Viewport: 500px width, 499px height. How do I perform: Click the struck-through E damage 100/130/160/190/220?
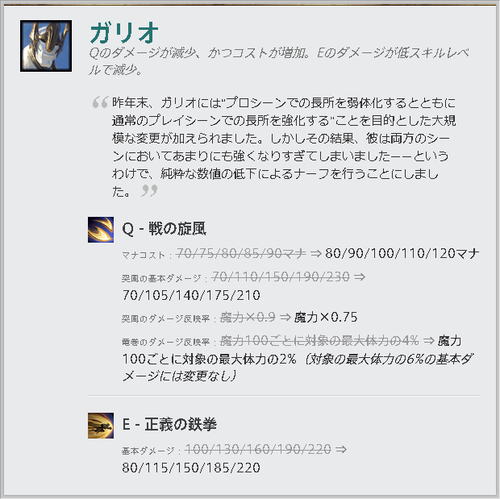coord(258,449)
